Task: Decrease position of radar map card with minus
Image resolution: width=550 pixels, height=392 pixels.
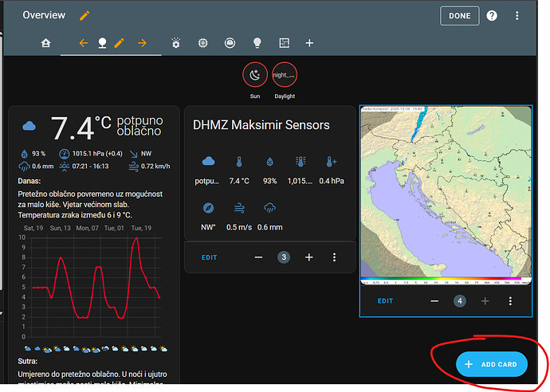Action: [434, 301]
